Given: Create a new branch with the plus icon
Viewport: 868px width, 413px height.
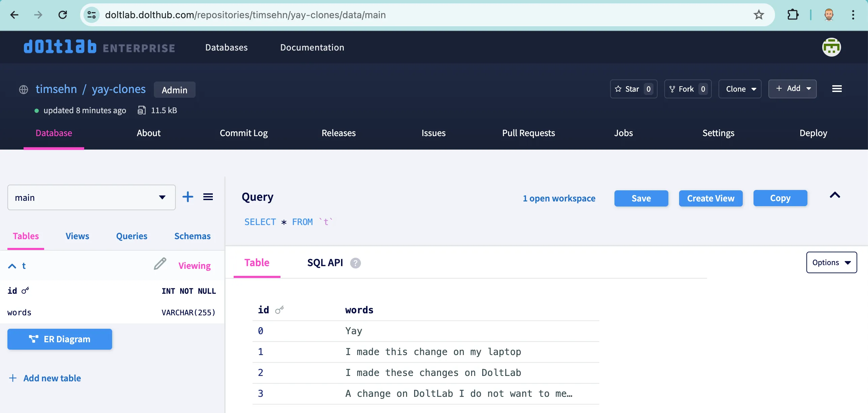Looking at the screenshot, I should click(x=188, y=197).
